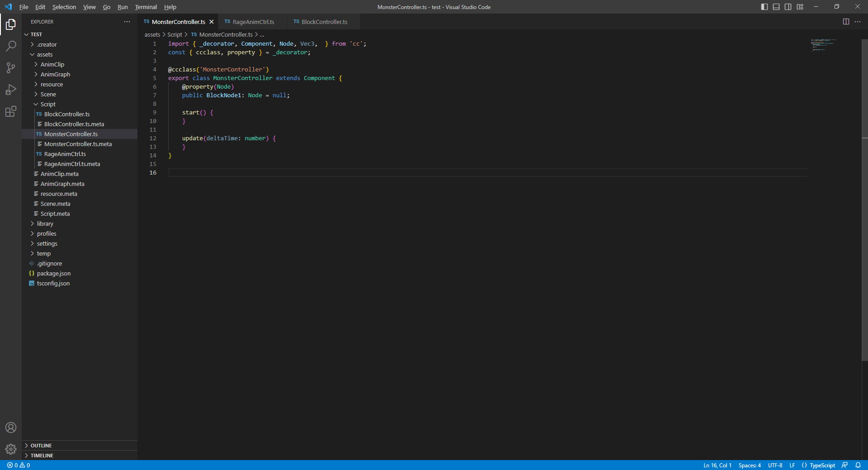Open the Terminal menu
Screen dimensions: 868x470
[146, 7]
